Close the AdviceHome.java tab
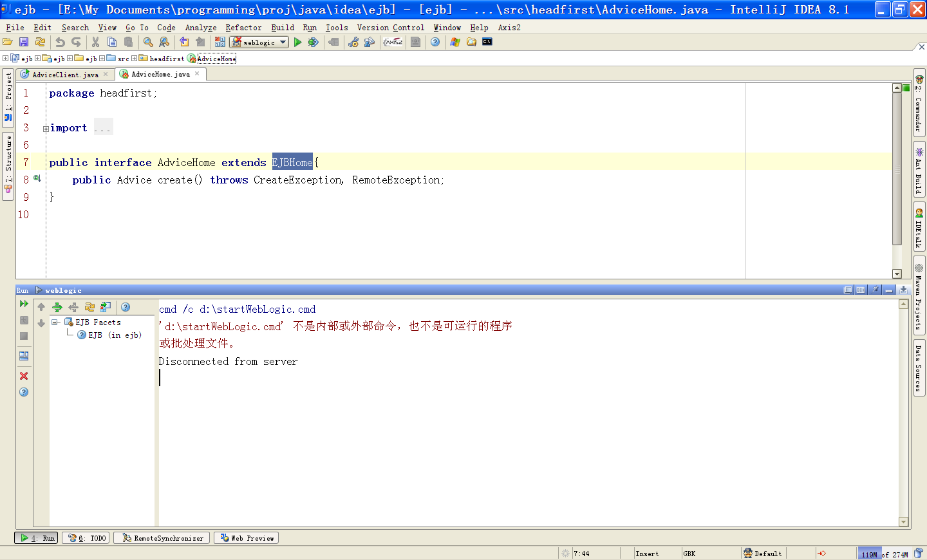The image size is (927, 560). (197, 73)
